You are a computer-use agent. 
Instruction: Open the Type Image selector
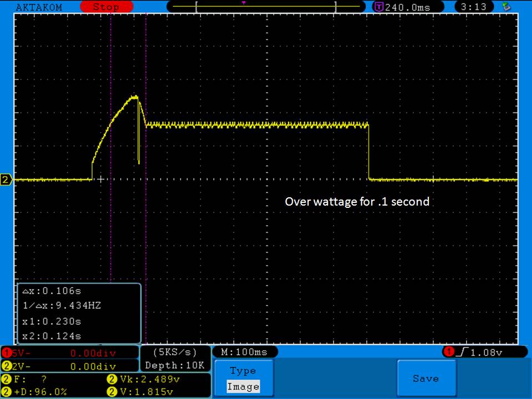click(243, 378)
